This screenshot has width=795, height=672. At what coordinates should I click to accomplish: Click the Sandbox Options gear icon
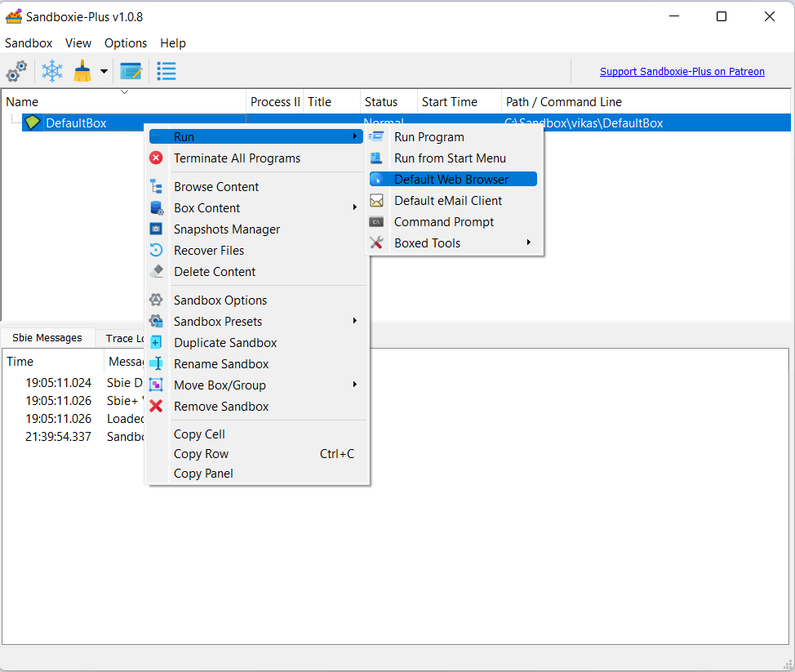click(156, 300)
